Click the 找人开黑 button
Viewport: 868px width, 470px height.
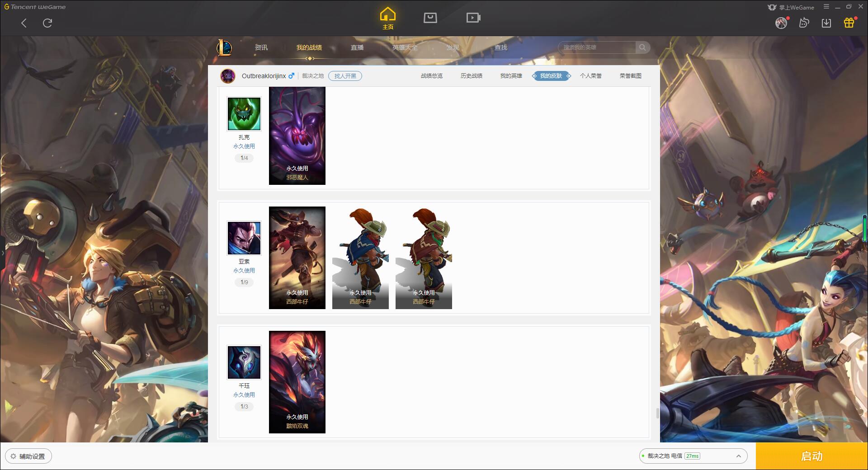point(345,76)
